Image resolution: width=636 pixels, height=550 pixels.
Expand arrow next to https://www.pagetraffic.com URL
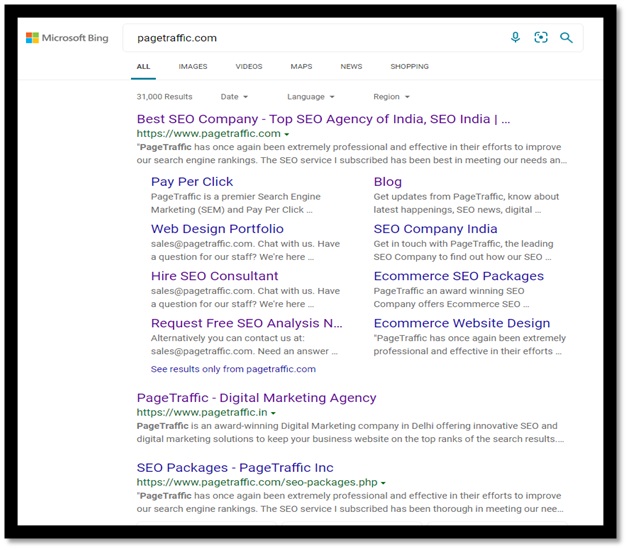click(287, 134)
